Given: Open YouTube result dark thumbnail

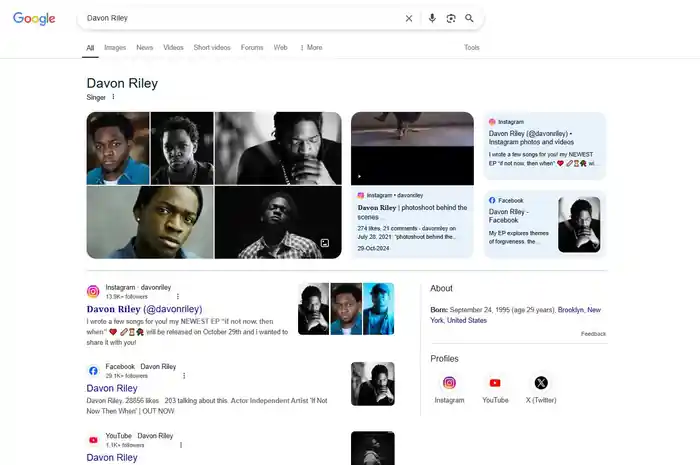Looking at the screenshot, I should [x=373, y=448].
